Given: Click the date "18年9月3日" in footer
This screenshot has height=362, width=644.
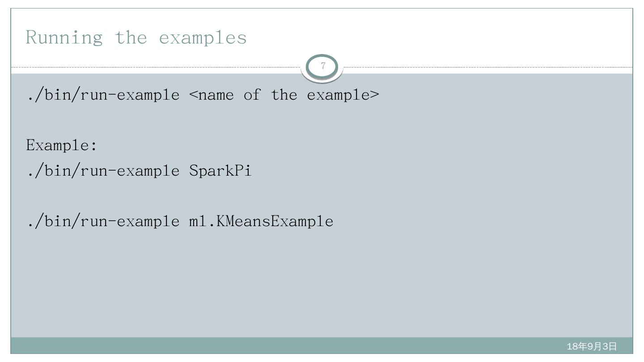Looking at the screenshot, I should coord(591,346).
